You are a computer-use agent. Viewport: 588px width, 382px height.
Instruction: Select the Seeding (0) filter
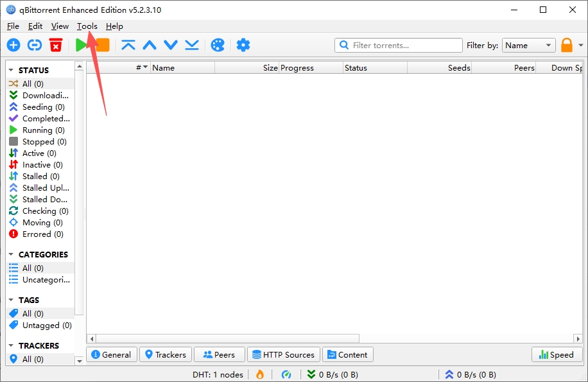tap(40, 107)
